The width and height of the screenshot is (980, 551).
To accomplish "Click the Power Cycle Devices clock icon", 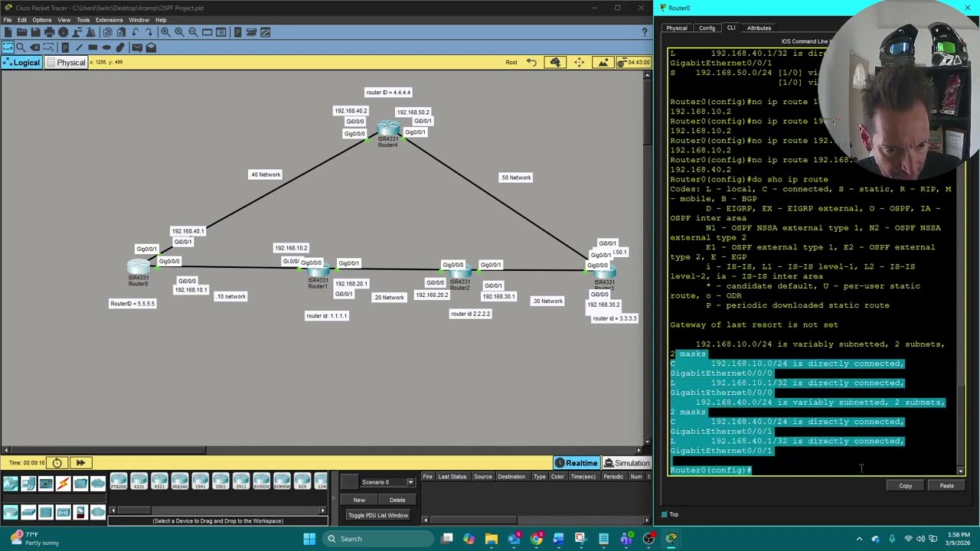I will (x=57, y=463).
